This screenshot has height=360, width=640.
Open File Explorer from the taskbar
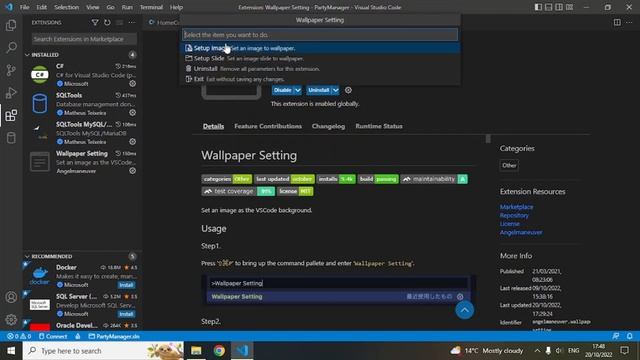(196, 351)
